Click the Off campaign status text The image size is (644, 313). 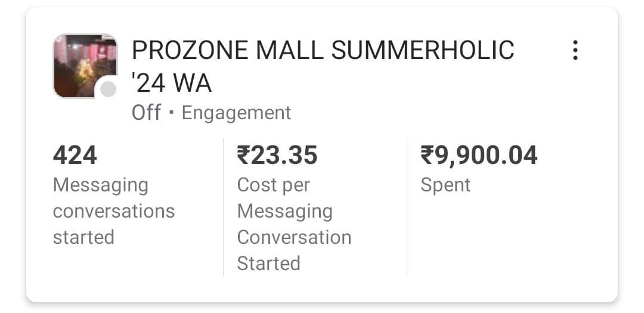(x=146, y=113)
